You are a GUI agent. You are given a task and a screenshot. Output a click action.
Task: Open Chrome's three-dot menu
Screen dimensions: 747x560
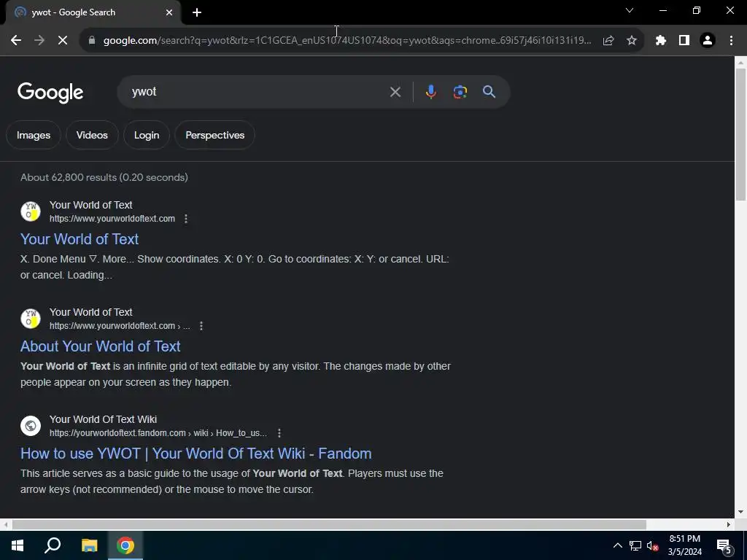[x=731, y=41]
